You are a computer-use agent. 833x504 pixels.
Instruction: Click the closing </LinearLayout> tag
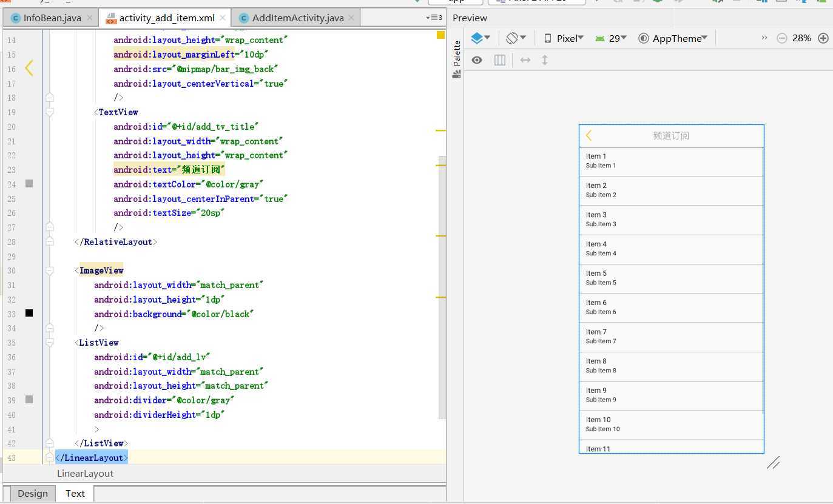coord(92,458)
